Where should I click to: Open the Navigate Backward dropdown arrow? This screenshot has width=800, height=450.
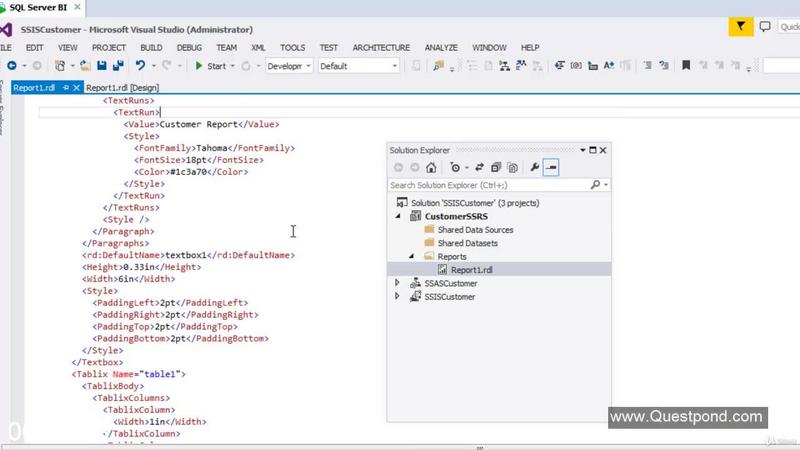tap(24, 66)
